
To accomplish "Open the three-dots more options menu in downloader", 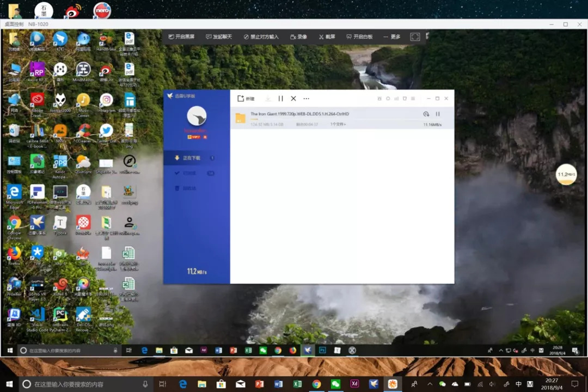I will (x=307, y=99).
